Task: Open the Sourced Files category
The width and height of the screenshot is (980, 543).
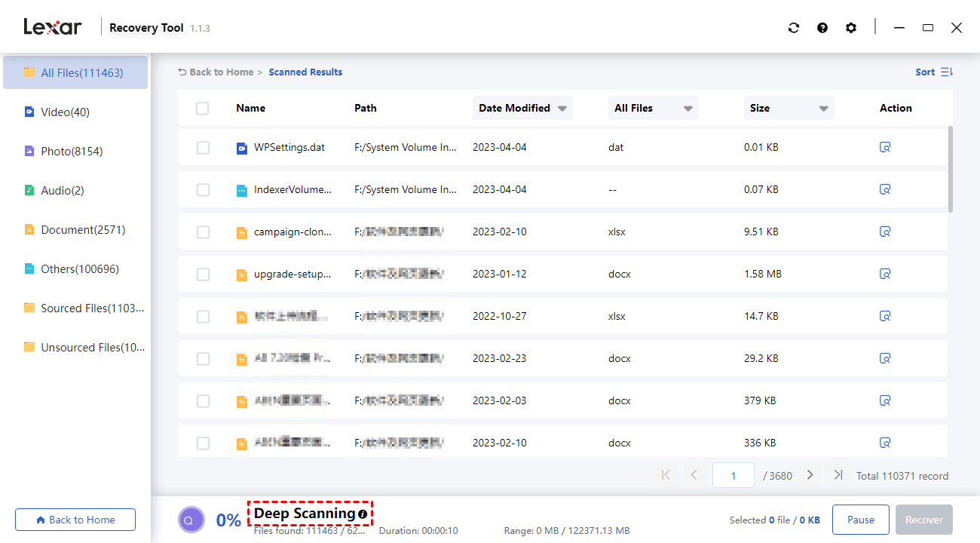Action: pos(75,308)
